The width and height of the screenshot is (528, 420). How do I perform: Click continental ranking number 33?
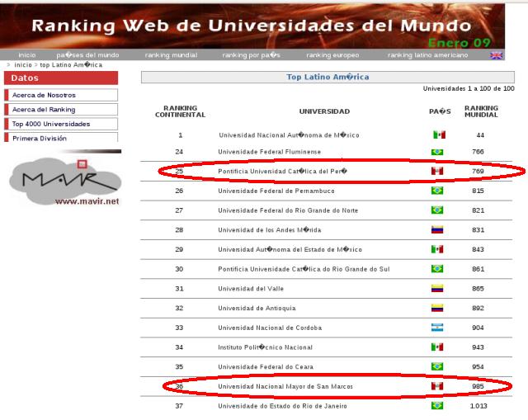click(x=179, y=328)
